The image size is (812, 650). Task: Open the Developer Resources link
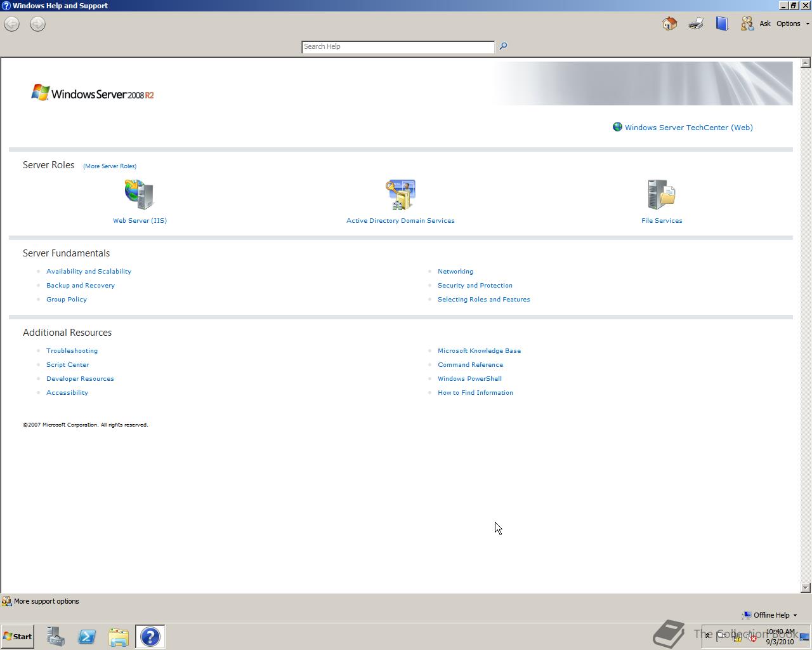(81, 379)
